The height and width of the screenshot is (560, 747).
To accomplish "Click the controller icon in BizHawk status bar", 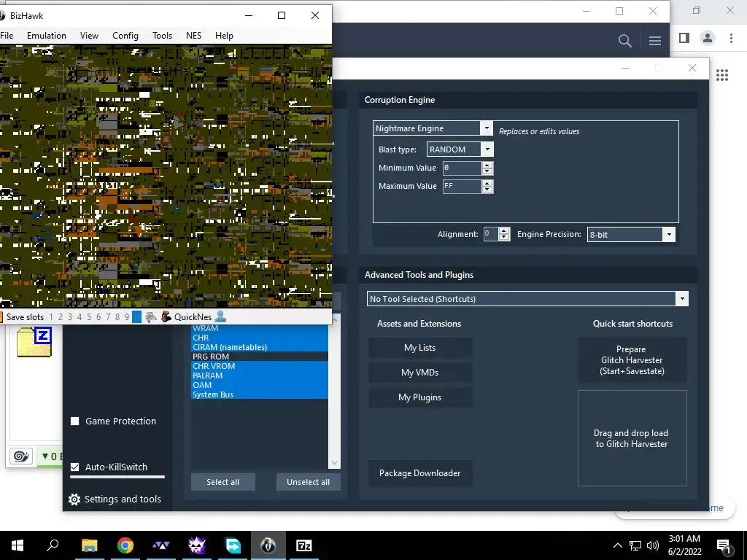I will 151,317.
